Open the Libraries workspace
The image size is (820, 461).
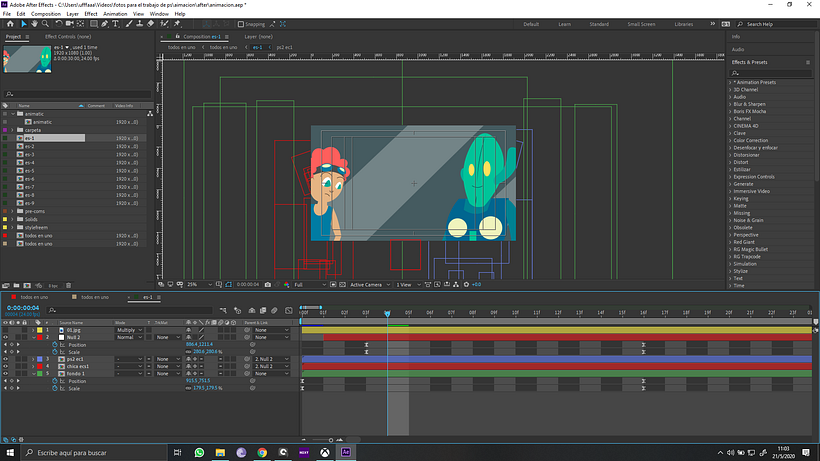coord(684,24)
